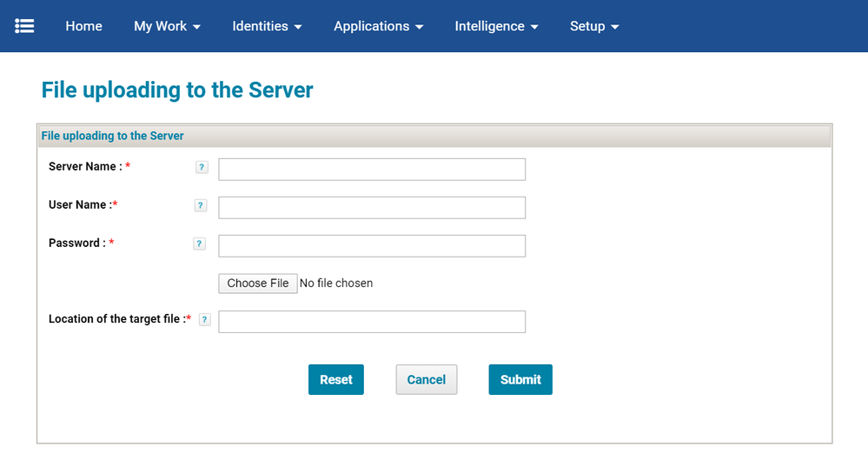The height and width of the screenshot is (474, 868).
Task: Expand the My Work dropdown menu
Action: tap(167, 26)
